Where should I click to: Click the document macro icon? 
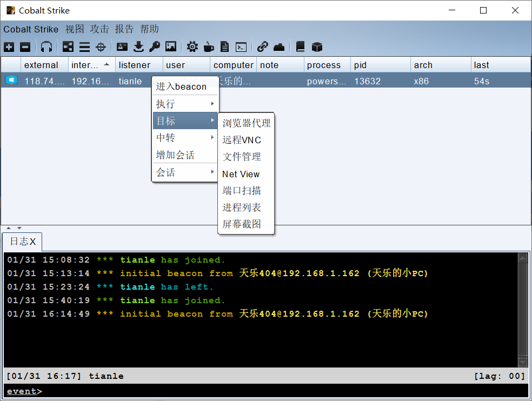pyautogui.click(x=224, y=47)
